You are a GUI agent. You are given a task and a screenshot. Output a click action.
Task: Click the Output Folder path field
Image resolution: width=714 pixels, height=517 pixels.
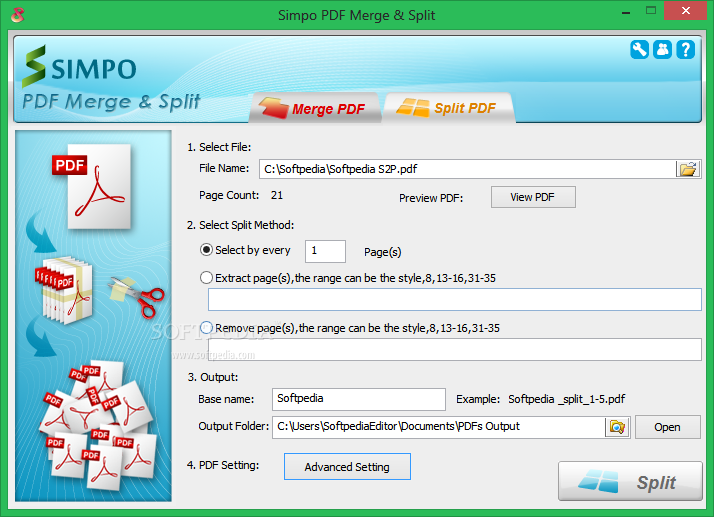pos(439,427)
